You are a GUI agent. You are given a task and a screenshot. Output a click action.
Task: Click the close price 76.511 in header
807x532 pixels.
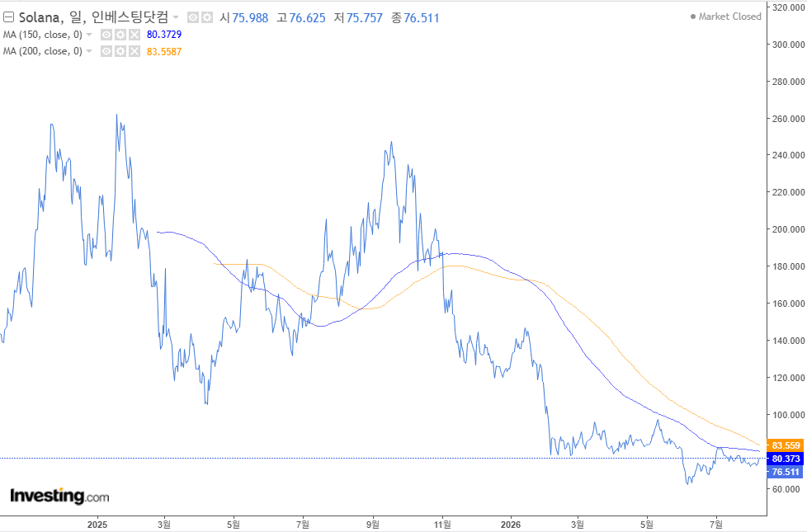pyautogui.click(x=422, y=18)
